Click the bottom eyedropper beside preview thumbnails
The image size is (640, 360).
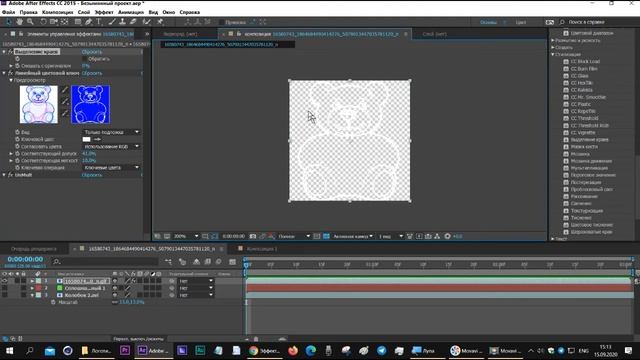pos(64,113)
